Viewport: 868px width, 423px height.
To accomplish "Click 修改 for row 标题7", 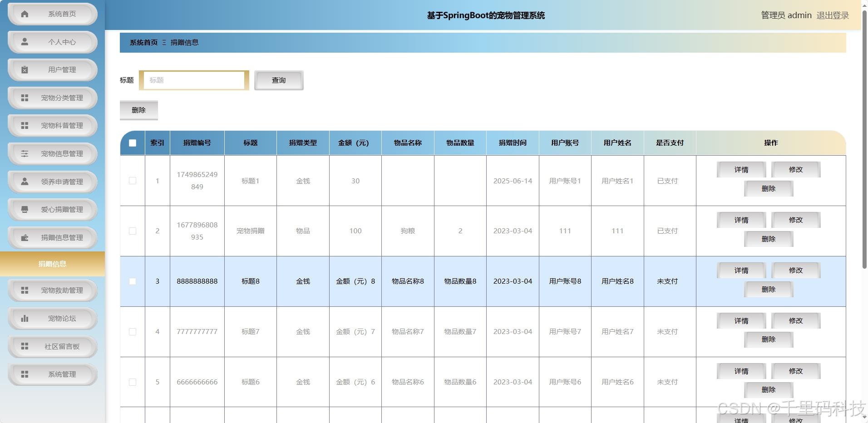I will (x=796, y=321).
